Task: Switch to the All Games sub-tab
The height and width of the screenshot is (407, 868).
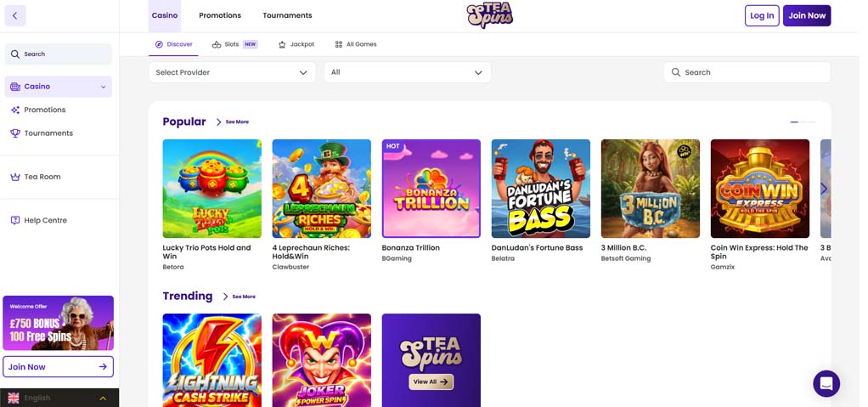Action: [x=355, y=44]
